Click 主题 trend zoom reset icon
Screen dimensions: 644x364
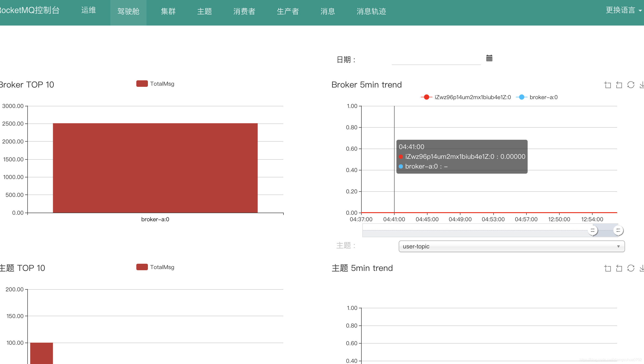(x=619, y=268)
